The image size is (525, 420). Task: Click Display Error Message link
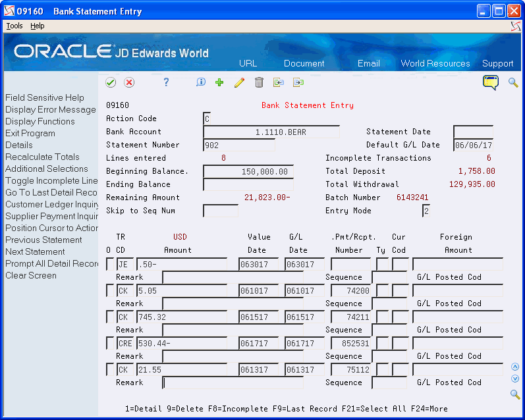51,110
